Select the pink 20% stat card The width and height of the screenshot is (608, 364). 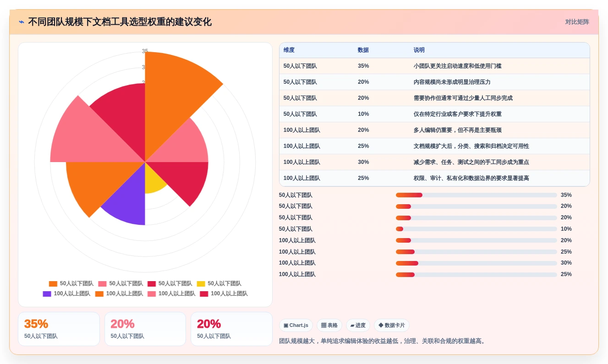(145, 329)
